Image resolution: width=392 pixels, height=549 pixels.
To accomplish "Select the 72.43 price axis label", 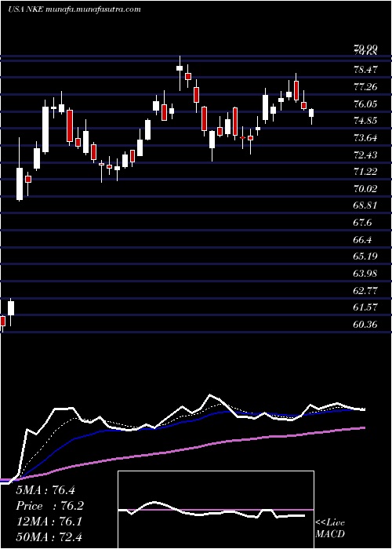I will click(x=366, y=155).
